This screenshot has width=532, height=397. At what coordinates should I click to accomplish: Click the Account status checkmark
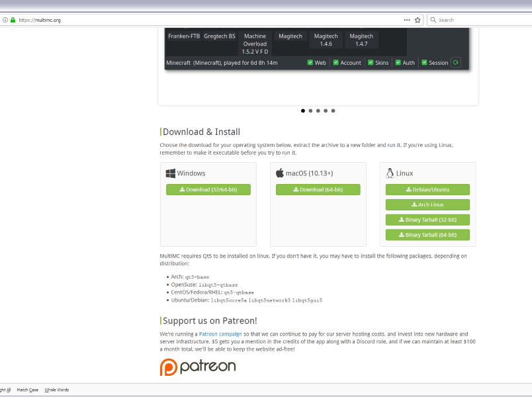pyautogui.click(x=336, y=62)
